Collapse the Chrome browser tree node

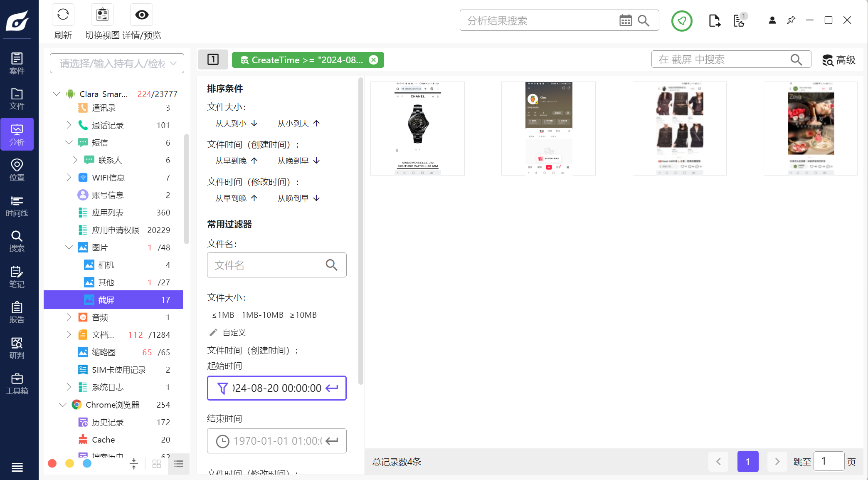[63, 405]
